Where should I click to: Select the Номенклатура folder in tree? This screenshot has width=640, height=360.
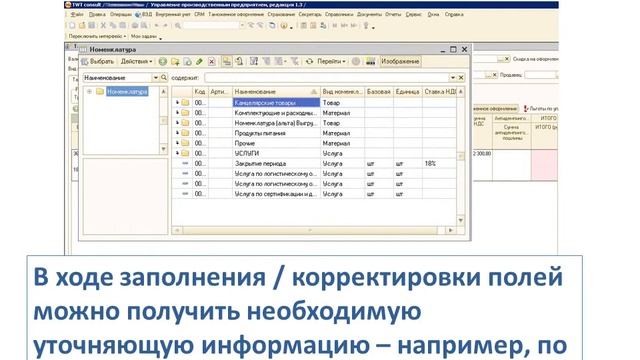[x=127, y=91]
